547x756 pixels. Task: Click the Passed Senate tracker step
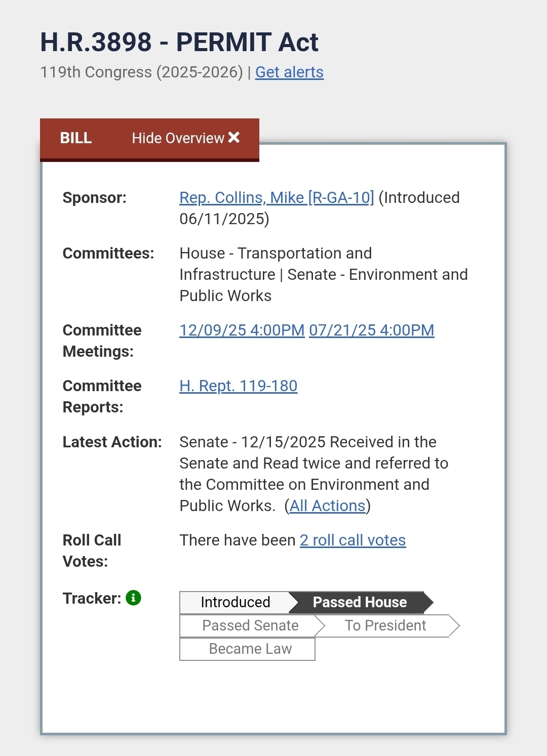click(x=250, y=625)
